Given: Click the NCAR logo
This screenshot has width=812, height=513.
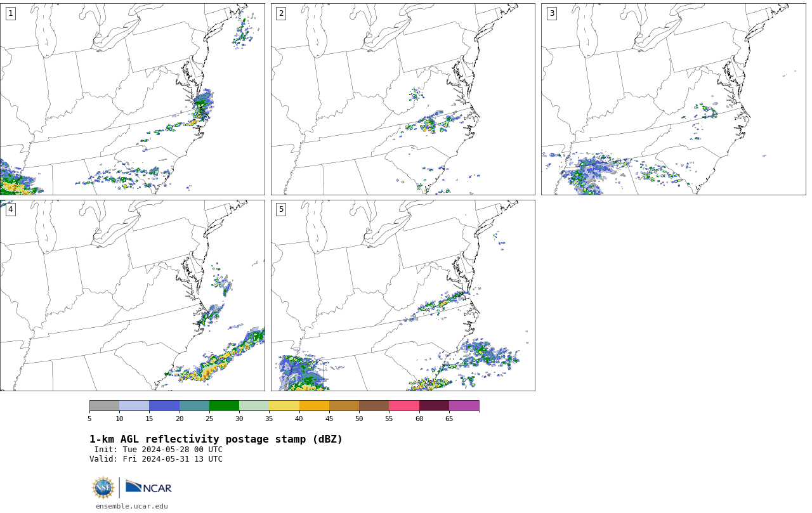Looking at the screenshot, I should [148, 487].
